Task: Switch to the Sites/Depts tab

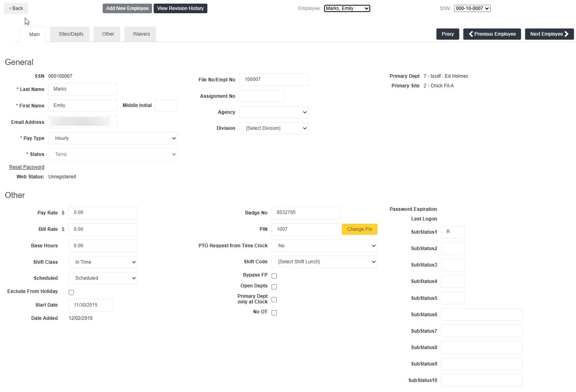Action: click(71, 34)
